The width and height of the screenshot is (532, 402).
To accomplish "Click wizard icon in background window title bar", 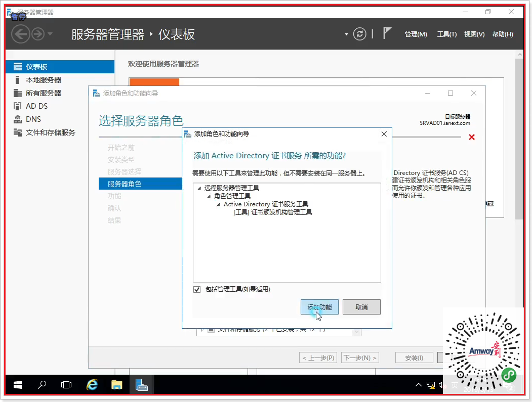I will [97, 93].
